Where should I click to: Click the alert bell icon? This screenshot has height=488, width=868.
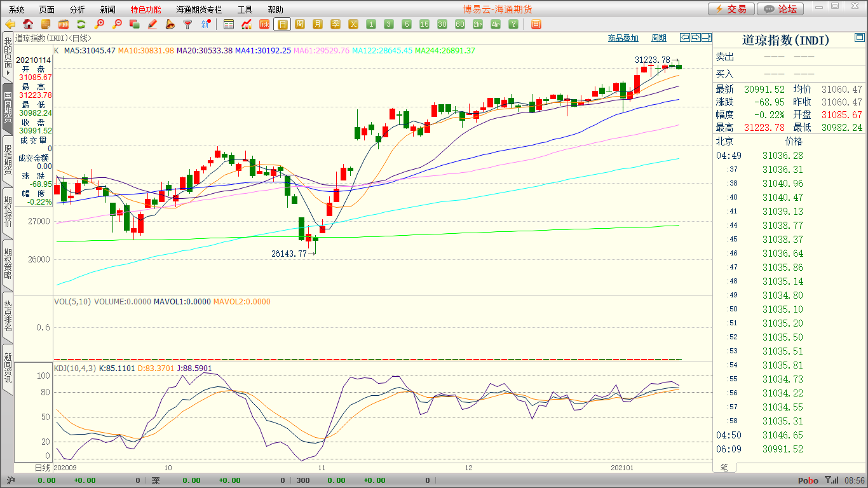click(x=170, y=24)
